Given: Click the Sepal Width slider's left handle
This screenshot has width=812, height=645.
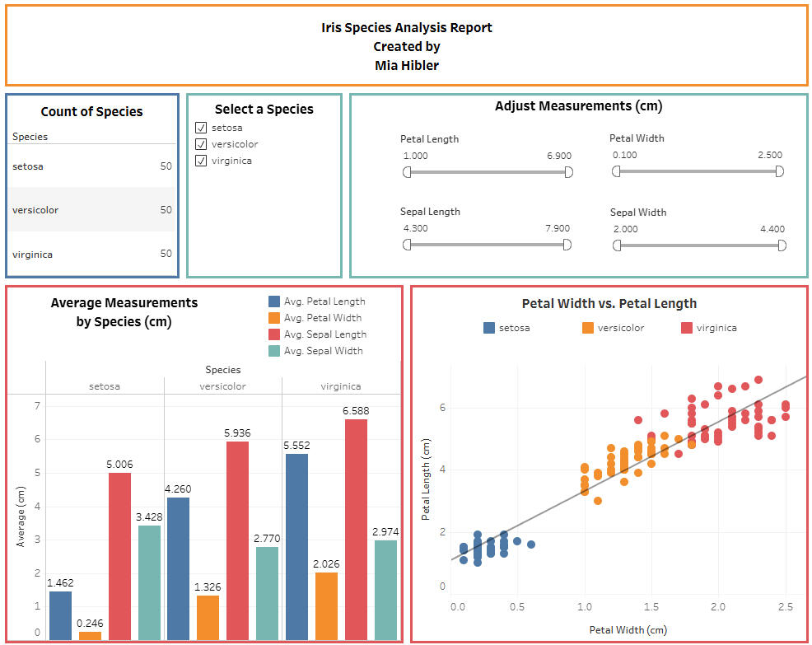Looking at the screenshot, I should point(617,245).
